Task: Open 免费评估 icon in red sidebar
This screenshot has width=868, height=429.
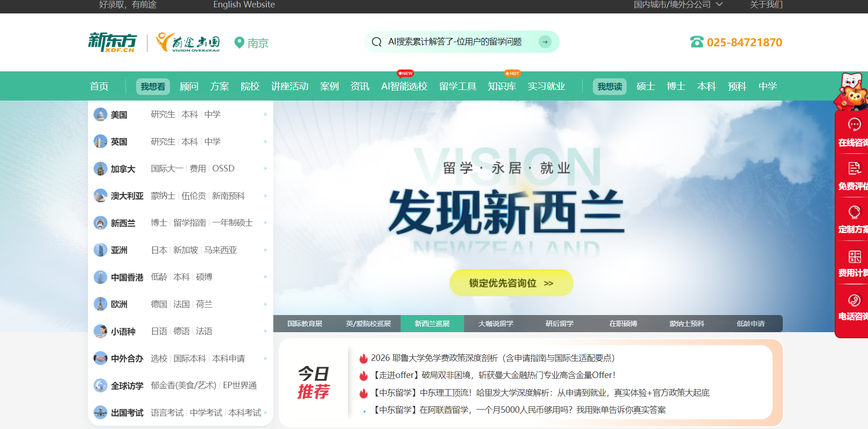Action: coord(854,168)
